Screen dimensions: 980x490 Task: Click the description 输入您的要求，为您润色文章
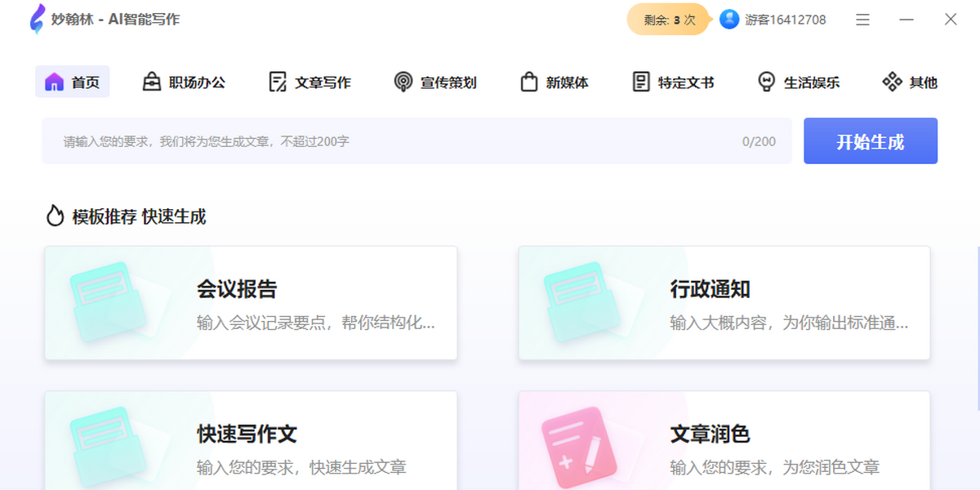coord(775,468)
